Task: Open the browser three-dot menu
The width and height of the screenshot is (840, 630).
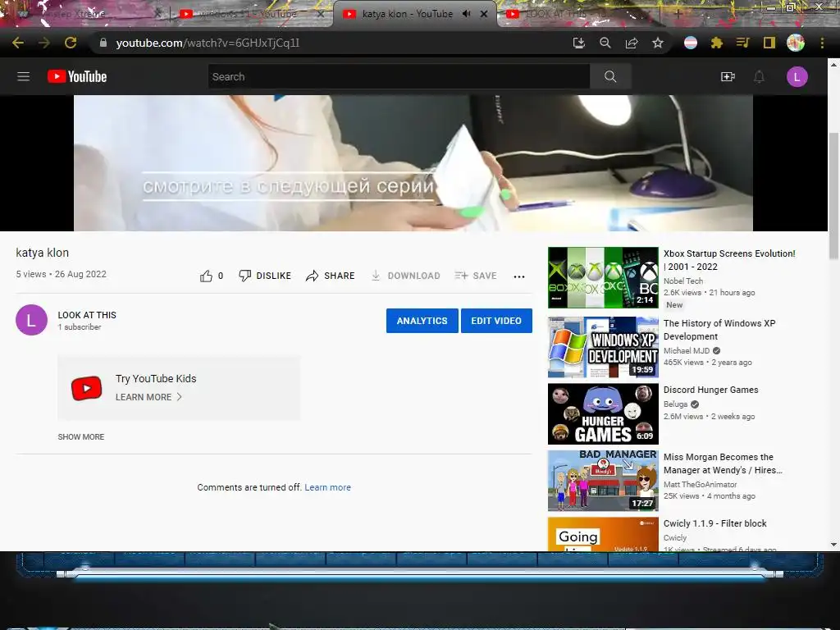Action: (822, 43)
